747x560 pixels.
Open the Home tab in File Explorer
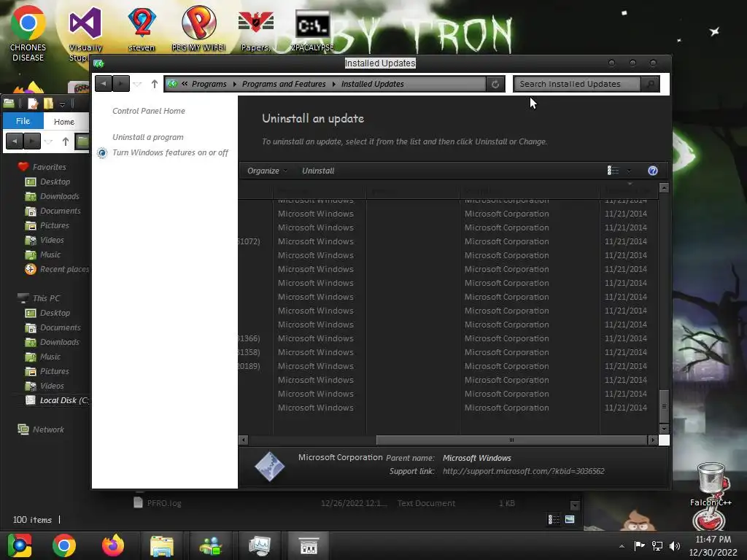point(64,122)
